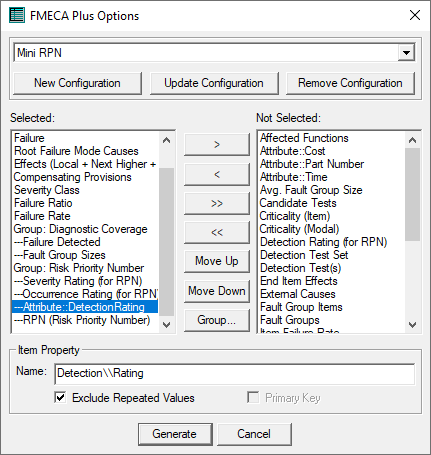Click Remove Configuration
Viewport: 431px width, 455px height.
pyautogui.click(x=350, y=83)
